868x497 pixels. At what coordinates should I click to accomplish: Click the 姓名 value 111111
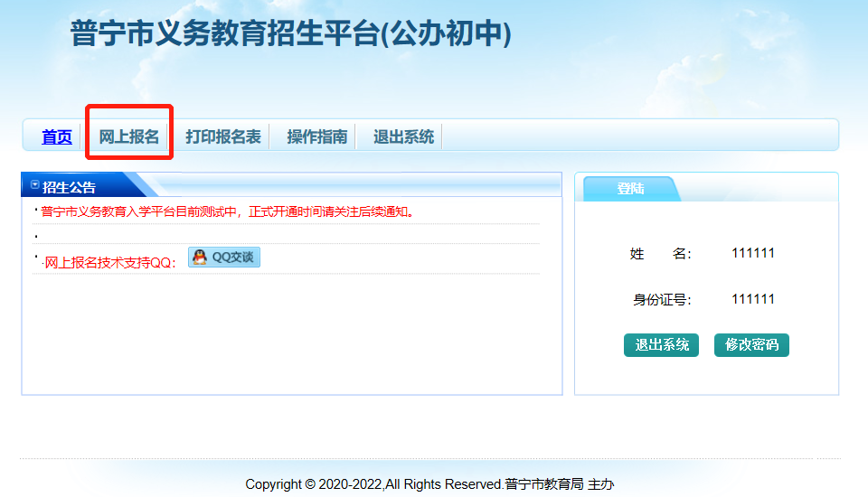pos(753,254)
